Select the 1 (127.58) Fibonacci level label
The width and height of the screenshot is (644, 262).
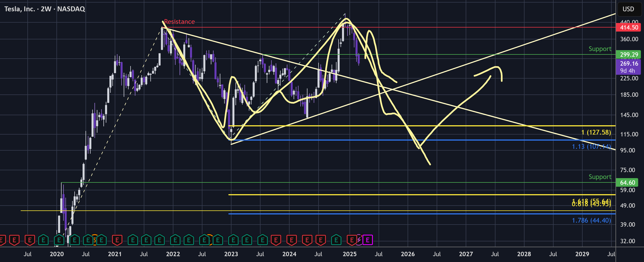[x=596, y=132]
